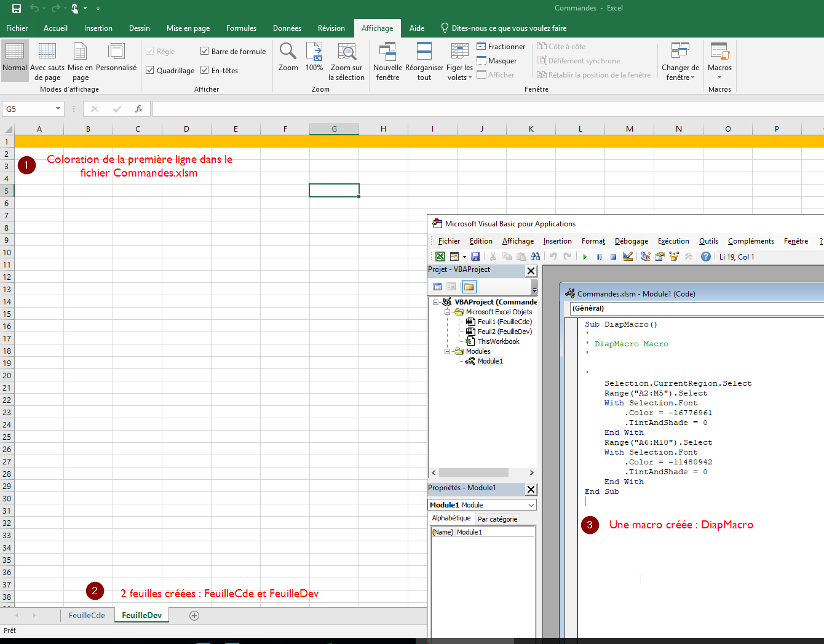Click the VBA save icon

[475, 256]
